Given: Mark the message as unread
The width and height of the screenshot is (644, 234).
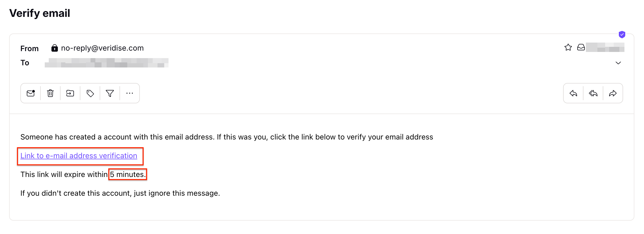Looking at the screenshot, I should click(31, 93).
